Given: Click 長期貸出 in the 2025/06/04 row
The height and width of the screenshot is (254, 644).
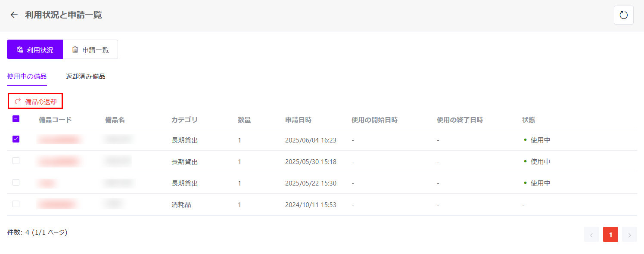Looking at the screenshot, I should [x=185, y=140].
